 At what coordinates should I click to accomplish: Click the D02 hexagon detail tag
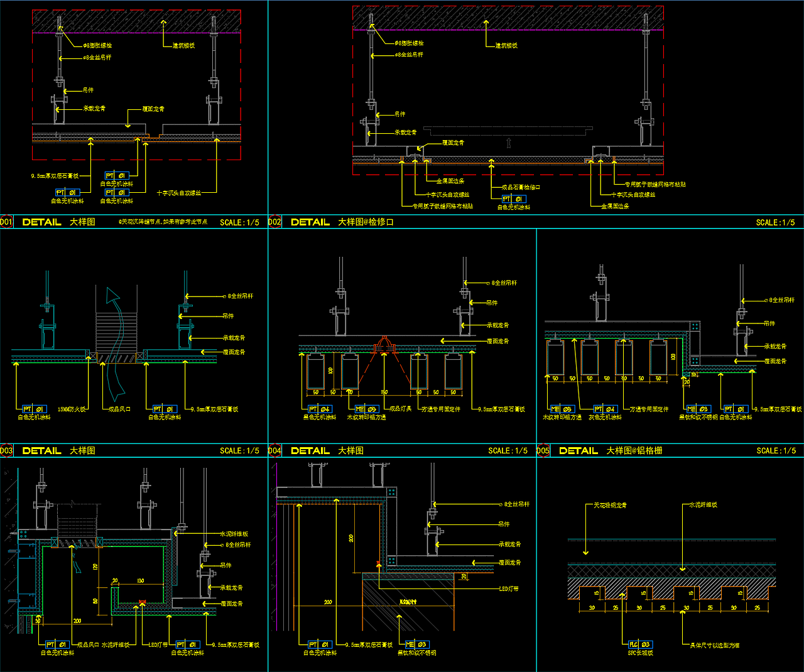[274, 222]
